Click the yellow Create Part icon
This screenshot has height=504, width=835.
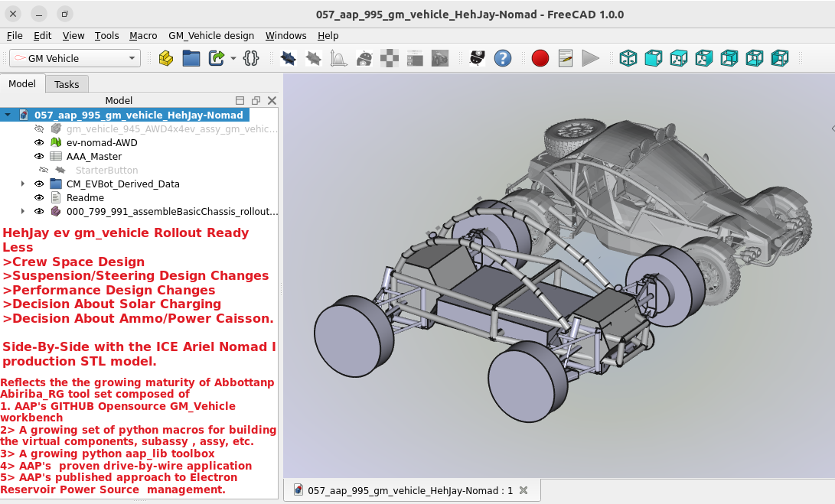coord(165,58)
